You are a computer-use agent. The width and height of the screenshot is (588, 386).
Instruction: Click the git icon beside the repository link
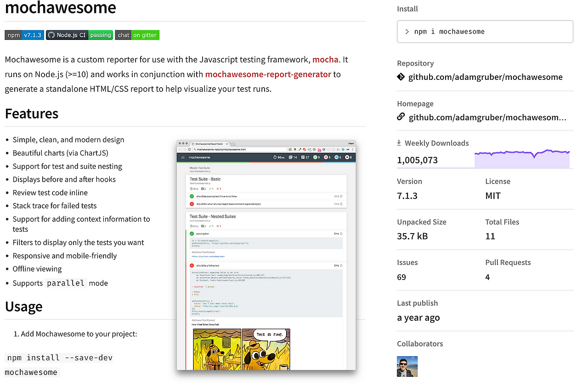point(401,77)
